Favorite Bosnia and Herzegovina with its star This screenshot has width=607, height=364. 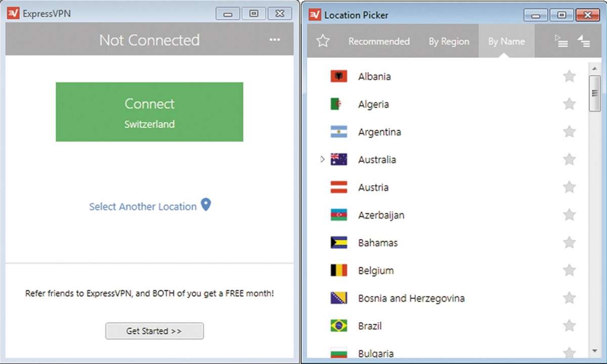click(x=570, y=298)
